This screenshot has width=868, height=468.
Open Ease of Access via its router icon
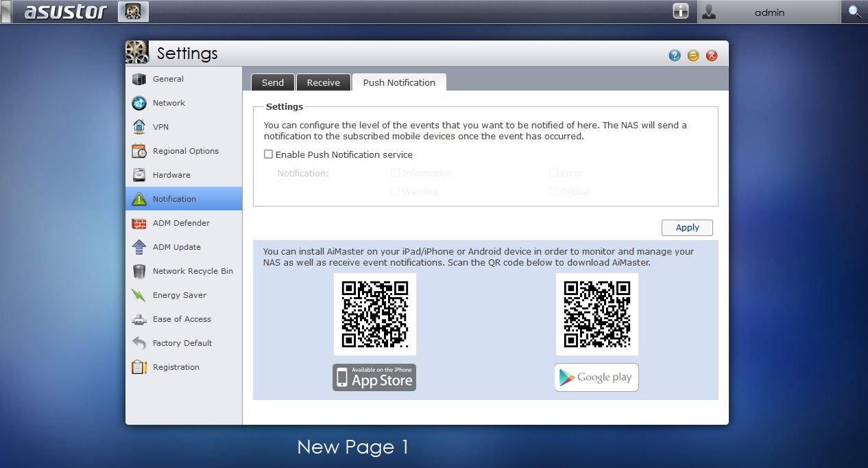139,319
